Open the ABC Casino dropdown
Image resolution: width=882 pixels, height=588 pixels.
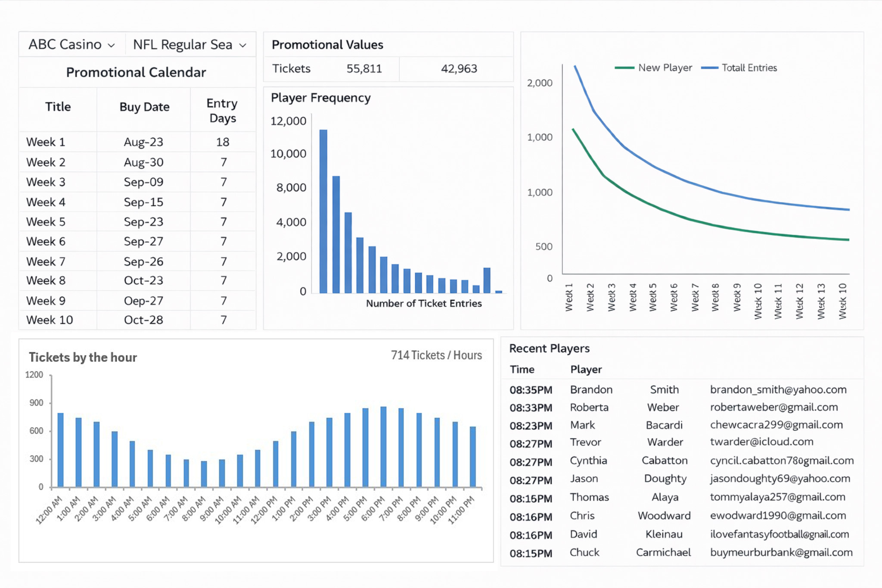(71, 44)
